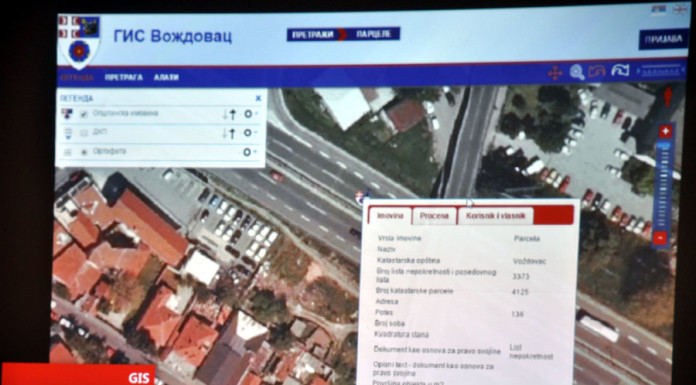This screenshot has width=696, height=385.
Task: Click the red north arrow on map
Action: (667, 96)
